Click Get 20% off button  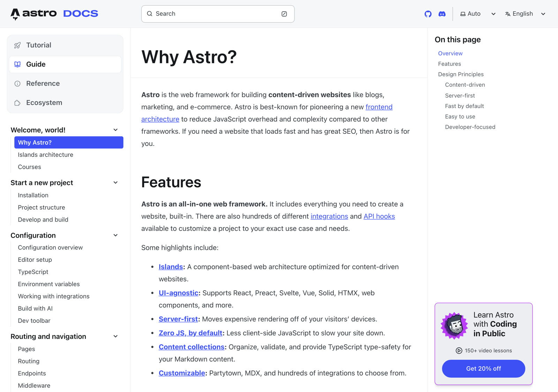coord(483,369)
